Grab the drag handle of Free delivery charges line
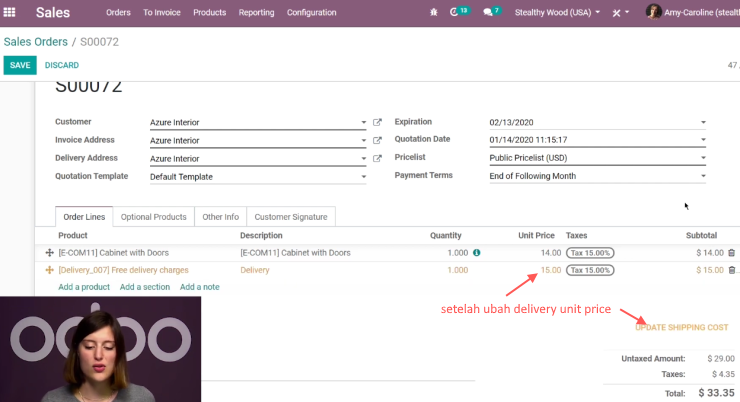740x402 pixels. pyautogui.click(x=49, y=270)
